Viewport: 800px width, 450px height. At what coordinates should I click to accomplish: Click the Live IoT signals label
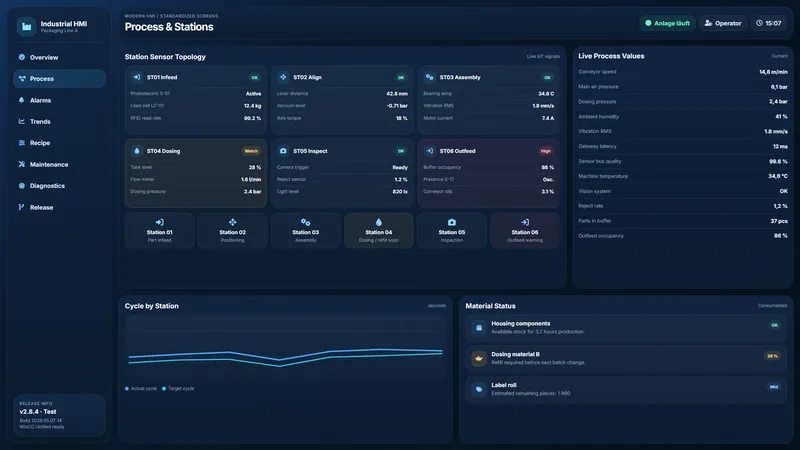coord(543,57)
